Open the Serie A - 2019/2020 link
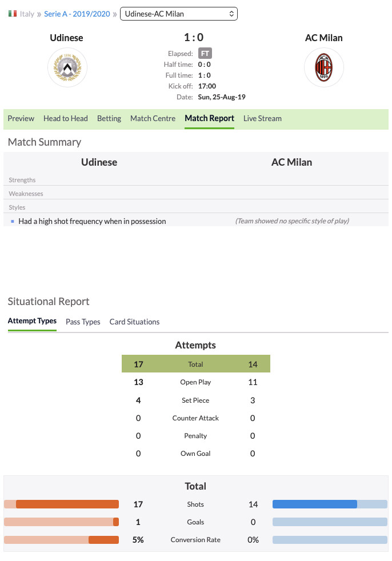Viewport: 392px width, 561px height. point(77,14)
